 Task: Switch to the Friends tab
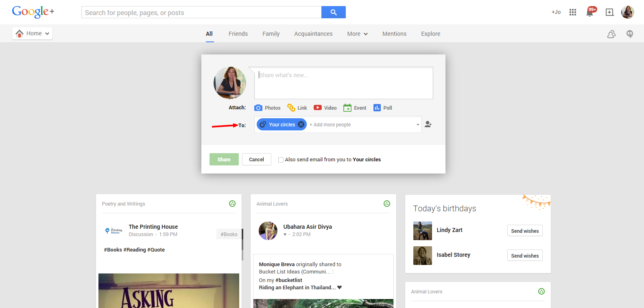[238, 34]
